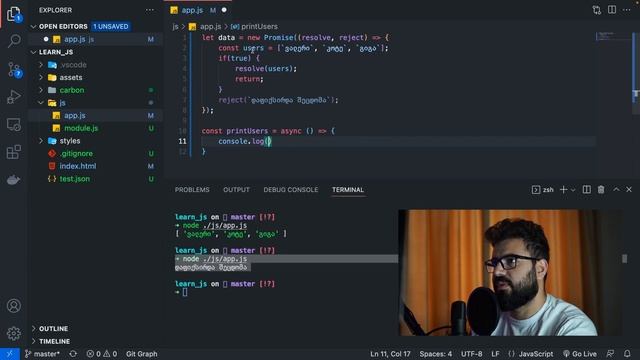Click the app.js file icon in open editors

(x=57, y=39)
